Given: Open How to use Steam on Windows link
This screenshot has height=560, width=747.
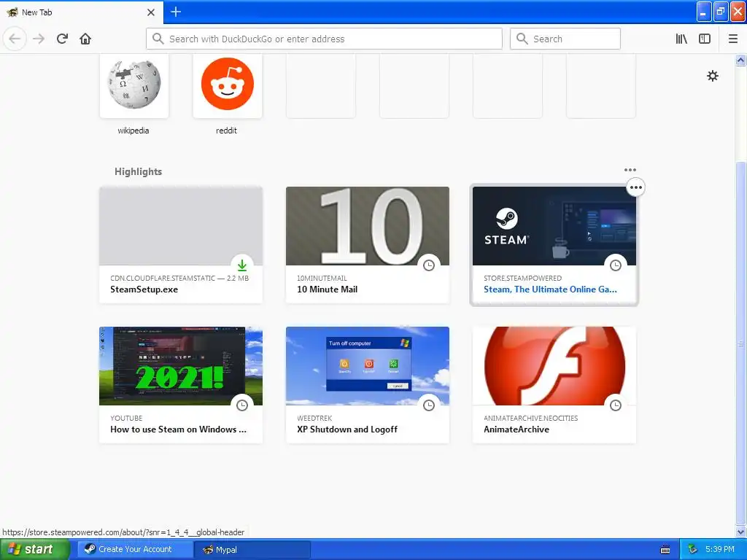Looking at the screenshot, I should [178, 429].
